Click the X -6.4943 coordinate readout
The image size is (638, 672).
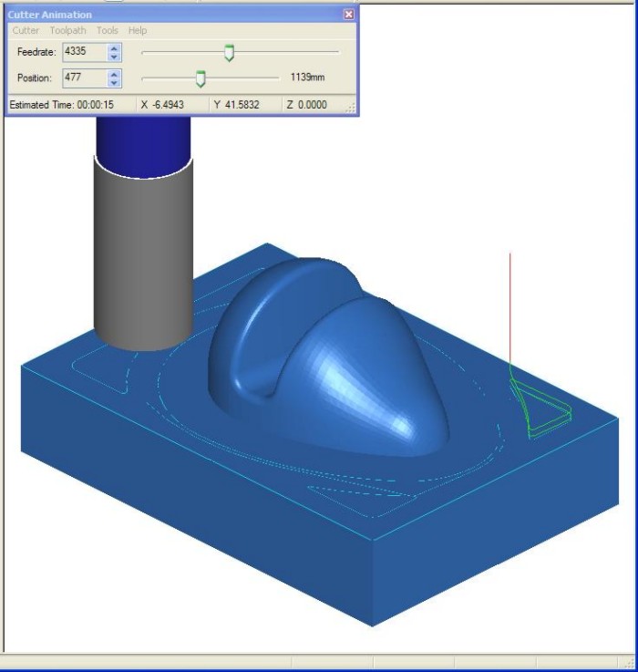(162, 105)
